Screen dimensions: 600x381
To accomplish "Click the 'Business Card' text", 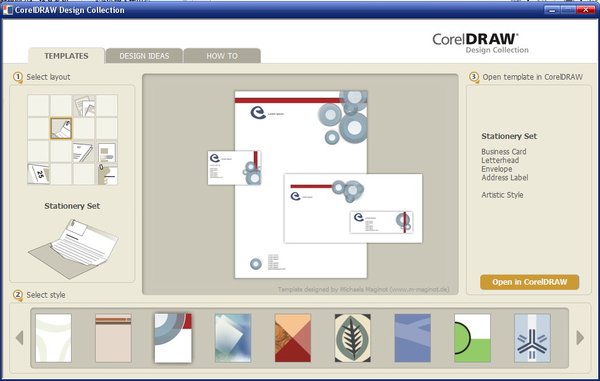I will (504, 151).
